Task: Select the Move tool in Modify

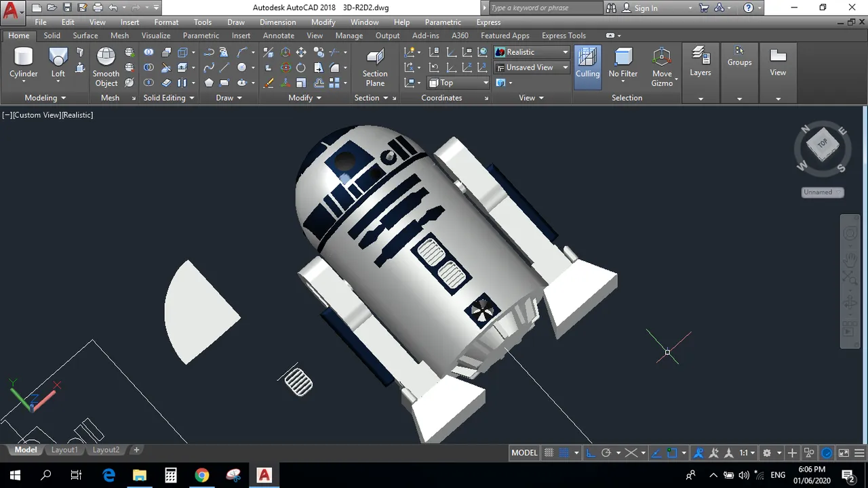Action: point(300,52)
